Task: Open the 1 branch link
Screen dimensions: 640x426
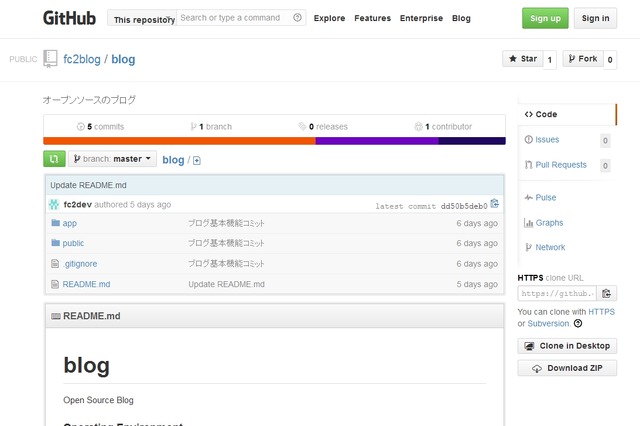Action: tap(211, 126)
